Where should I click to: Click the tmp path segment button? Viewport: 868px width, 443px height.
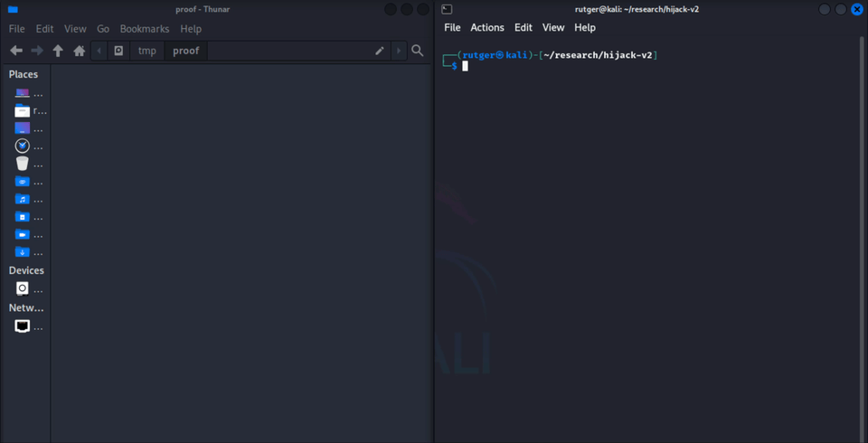coord(147,51)
